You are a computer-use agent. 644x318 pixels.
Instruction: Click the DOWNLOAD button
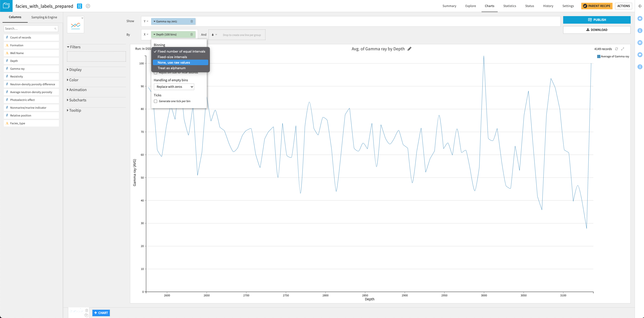click(x=597, y=30)
